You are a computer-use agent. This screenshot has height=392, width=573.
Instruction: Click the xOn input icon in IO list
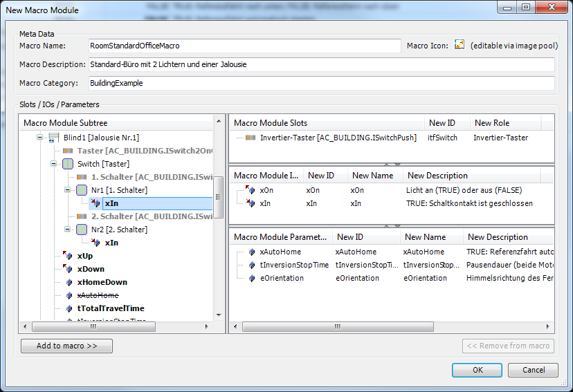(x=251, y=190)
